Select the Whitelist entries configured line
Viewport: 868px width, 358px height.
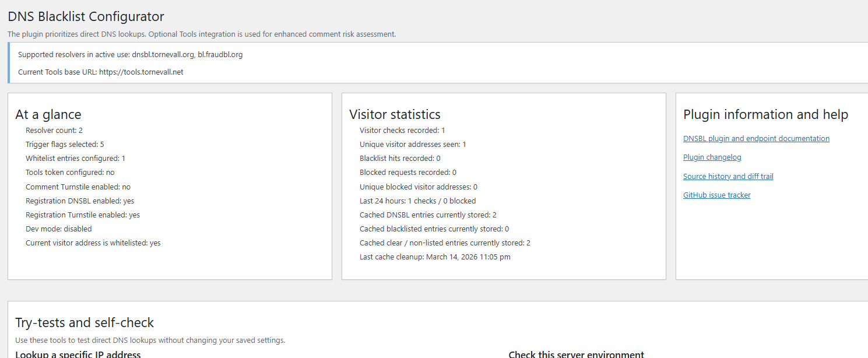pyautogui.click(x=75, y=158)
